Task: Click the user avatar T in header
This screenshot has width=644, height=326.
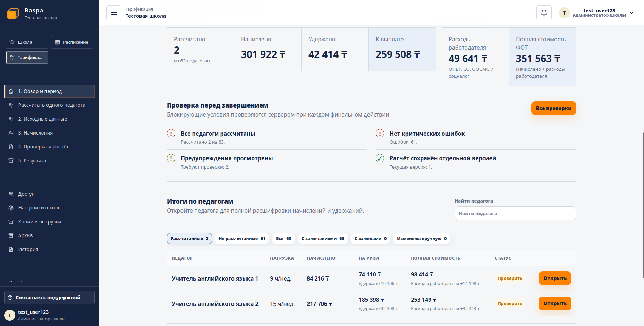Action: pos(564,13)
